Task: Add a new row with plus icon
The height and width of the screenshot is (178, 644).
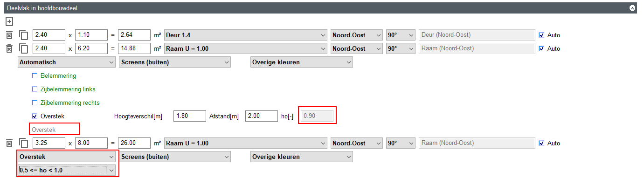Action: (x=9, y=21)
